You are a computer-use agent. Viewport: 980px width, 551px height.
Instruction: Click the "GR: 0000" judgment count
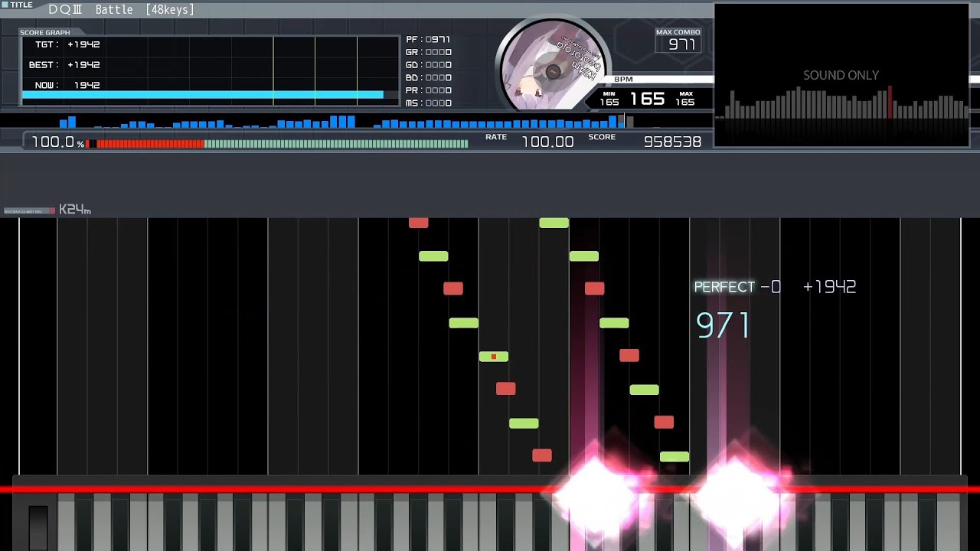pyautogui.click(x=428, y=53)
